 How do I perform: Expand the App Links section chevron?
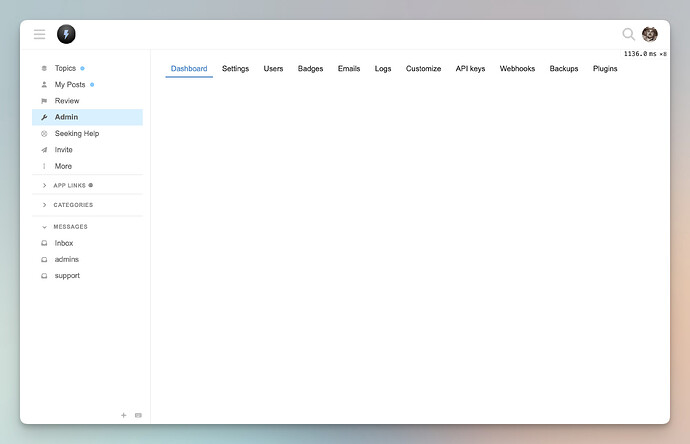tap(44, 185)
